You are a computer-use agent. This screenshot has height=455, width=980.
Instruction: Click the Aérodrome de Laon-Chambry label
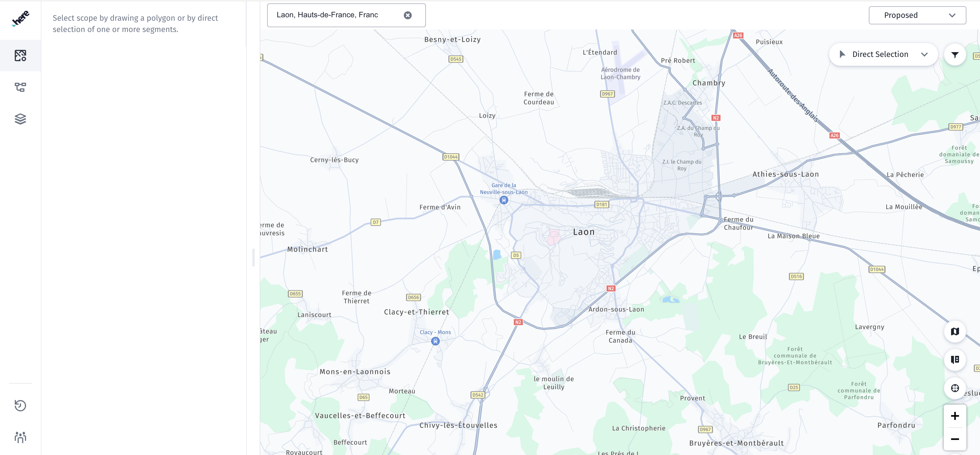pos(620,73)
